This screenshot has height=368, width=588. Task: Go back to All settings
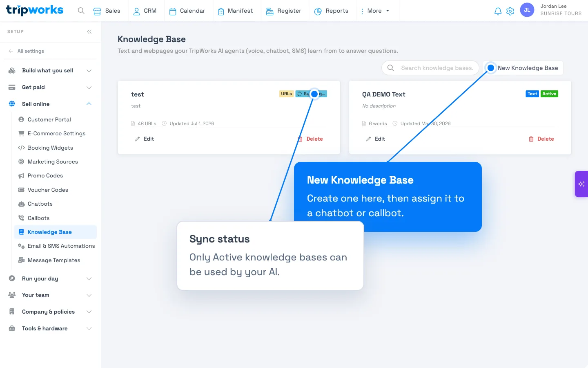[x=27, y=51]
